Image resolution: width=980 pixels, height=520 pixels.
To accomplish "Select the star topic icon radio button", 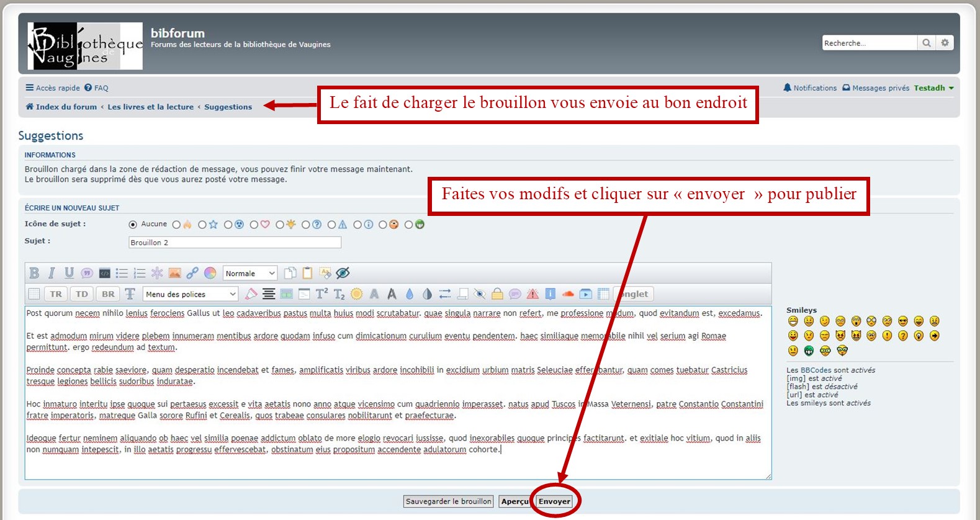I will [x=202, y=225].
